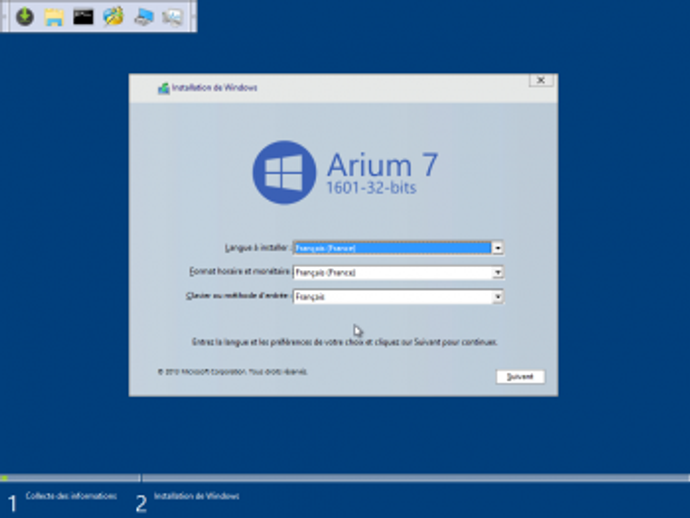This screenshot has height=518, width=690.
Task: Launch the File Explorer folder icon
Action: point(54,17)
